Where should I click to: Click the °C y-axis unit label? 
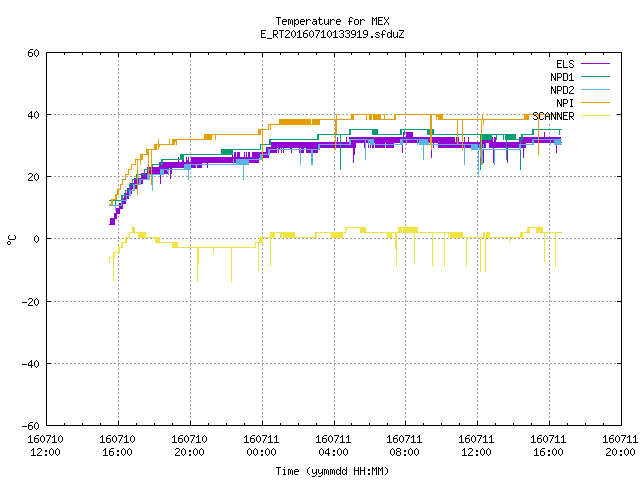[x=11, y=240]
